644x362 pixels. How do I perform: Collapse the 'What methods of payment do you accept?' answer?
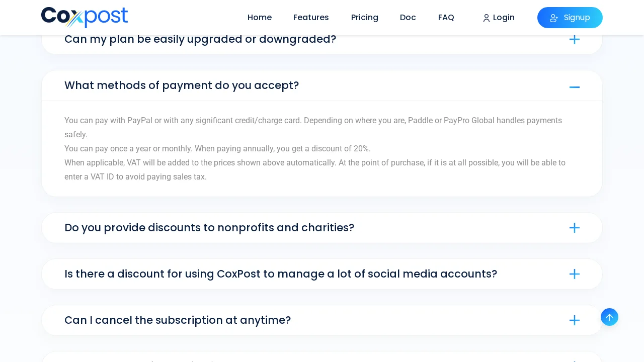[182, 85]
